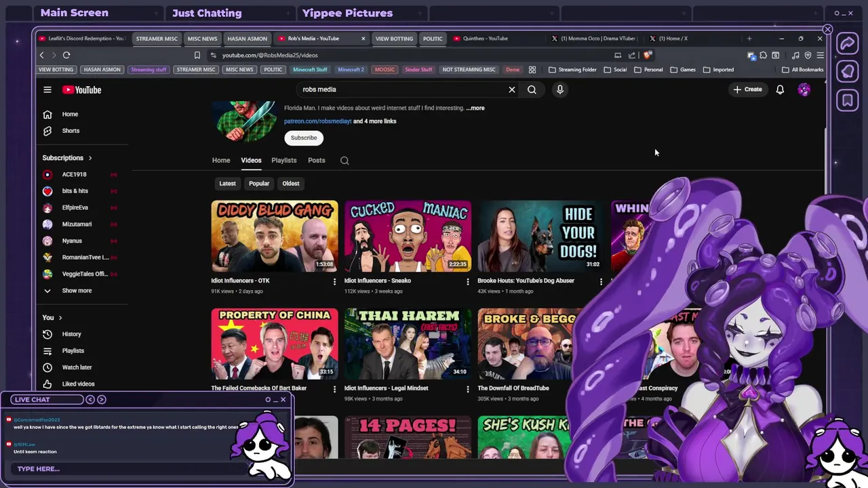
Task: Open the YouTube guide hamburger menu
Action: click(x=47, y=89)
